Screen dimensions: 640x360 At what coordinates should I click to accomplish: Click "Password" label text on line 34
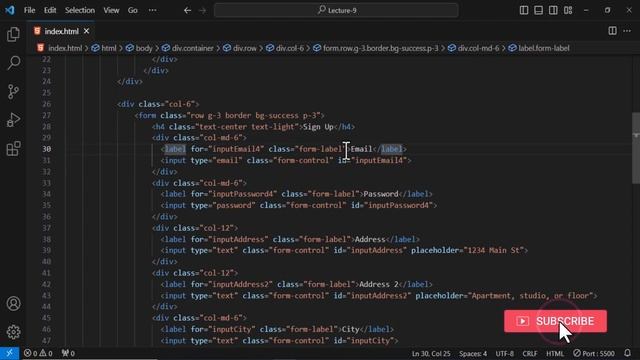(x=381, y=194)
